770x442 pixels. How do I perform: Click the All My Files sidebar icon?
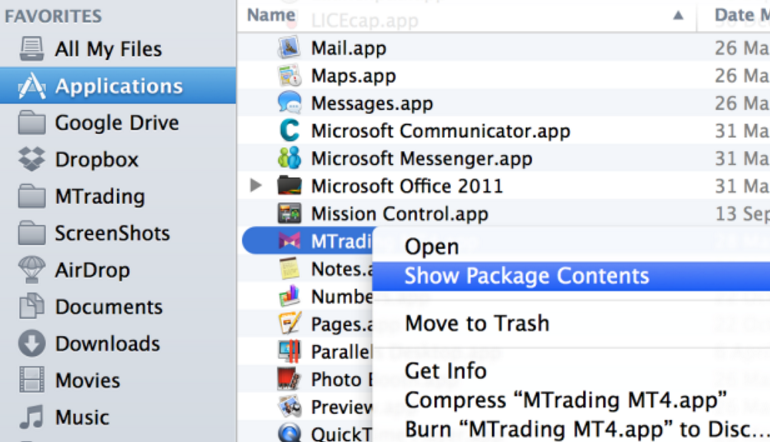[x=32, y=49]
